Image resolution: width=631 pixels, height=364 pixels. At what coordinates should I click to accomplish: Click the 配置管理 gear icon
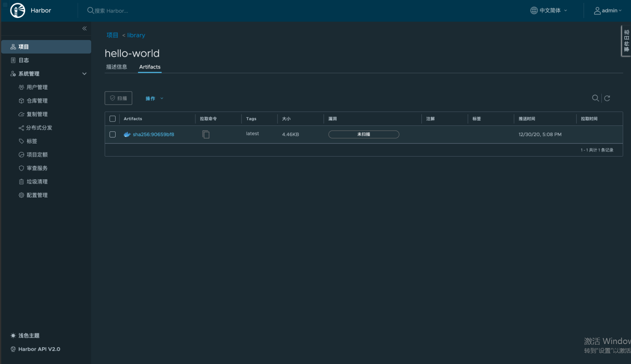(x=22, y=195)
